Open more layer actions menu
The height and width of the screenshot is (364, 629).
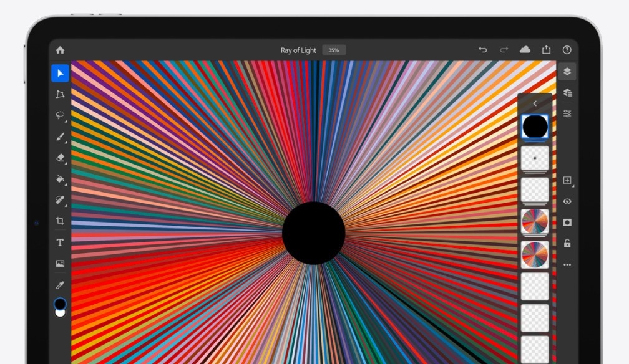[567, 264]
